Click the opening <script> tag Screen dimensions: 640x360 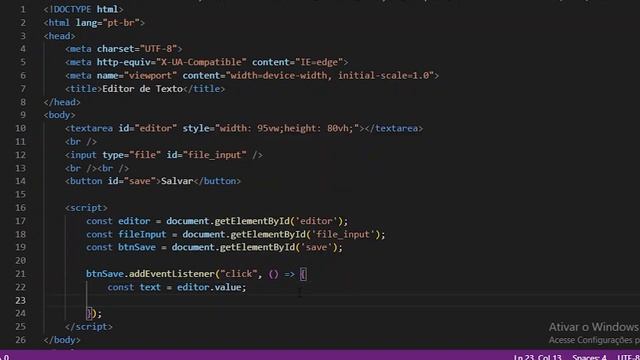pyautogui.click(x=86, y=208)
